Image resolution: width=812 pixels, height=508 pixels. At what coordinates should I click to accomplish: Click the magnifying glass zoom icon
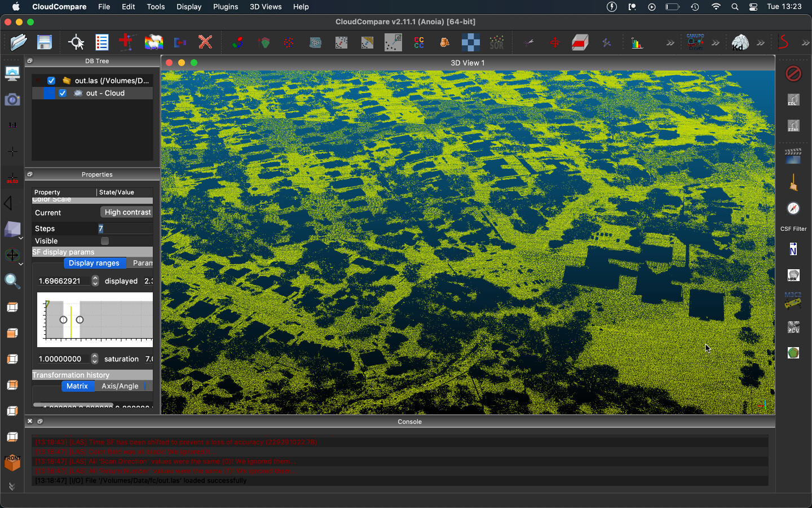(x=12, y=281)
